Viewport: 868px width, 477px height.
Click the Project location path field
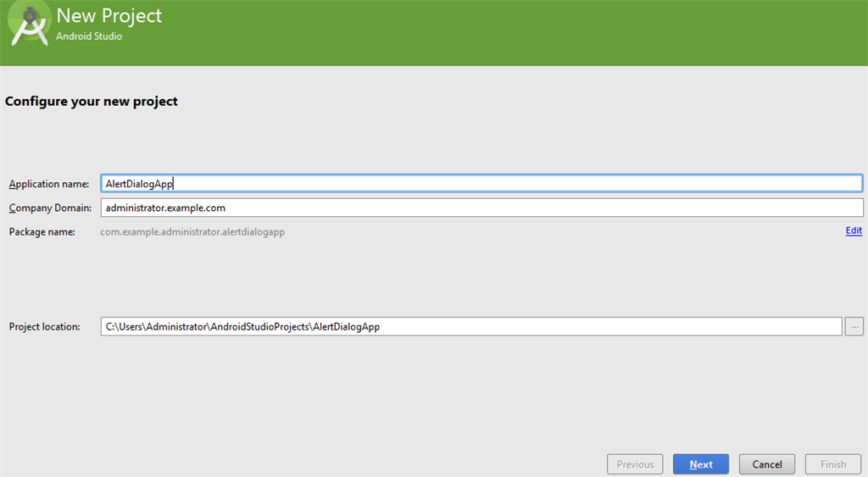click(471, 326)
